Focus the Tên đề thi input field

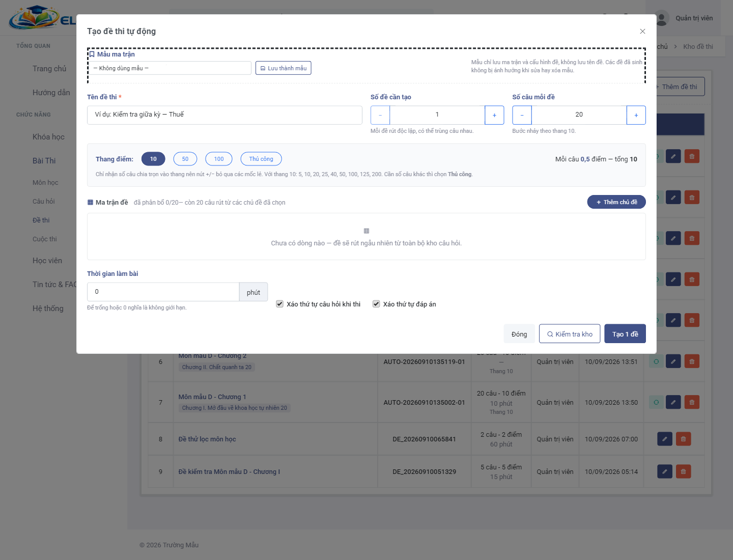[x=224, y=115]
